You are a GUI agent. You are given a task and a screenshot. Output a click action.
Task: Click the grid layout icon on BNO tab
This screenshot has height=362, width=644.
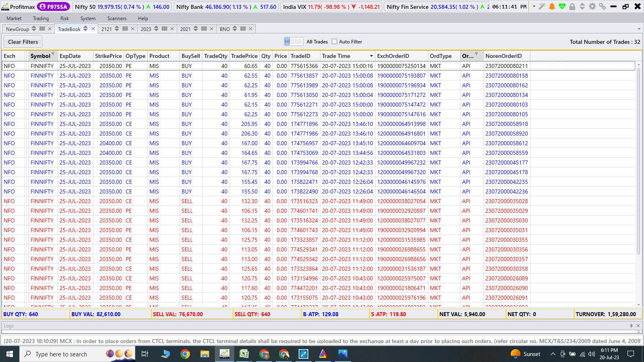pyautogui.click(x=243, y=29)
